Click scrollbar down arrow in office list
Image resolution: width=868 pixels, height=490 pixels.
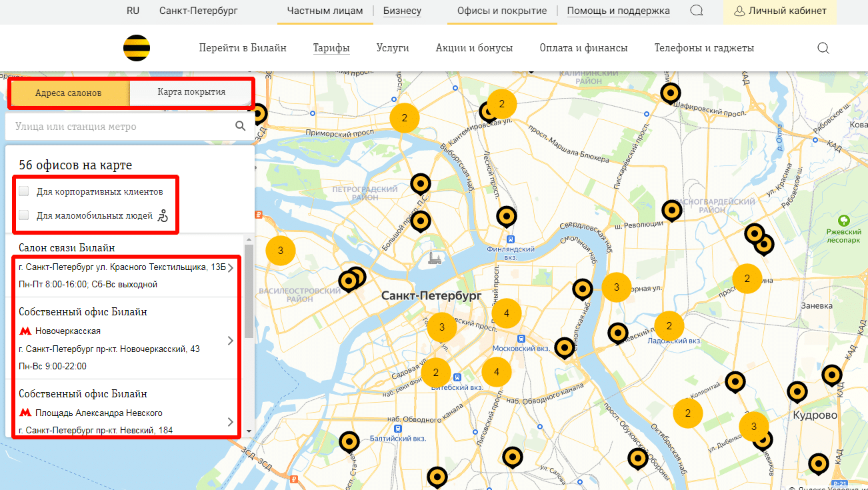point(249,431)
